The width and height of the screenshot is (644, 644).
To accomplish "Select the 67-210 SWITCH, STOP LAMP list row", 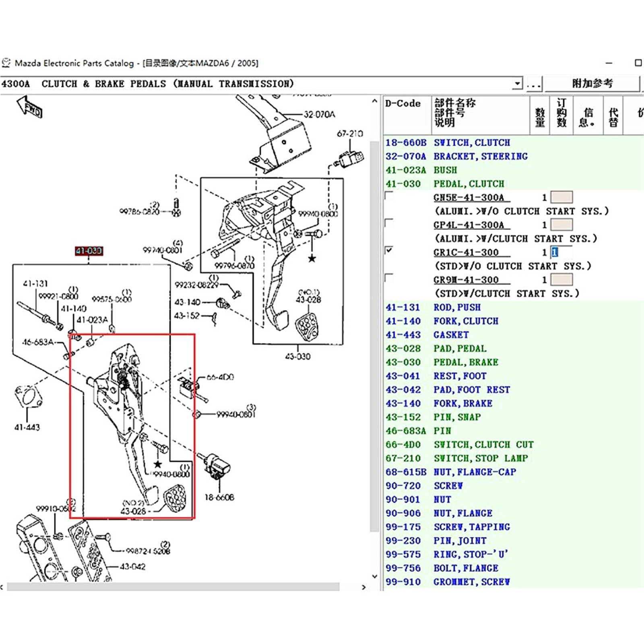I will [514, 458].
